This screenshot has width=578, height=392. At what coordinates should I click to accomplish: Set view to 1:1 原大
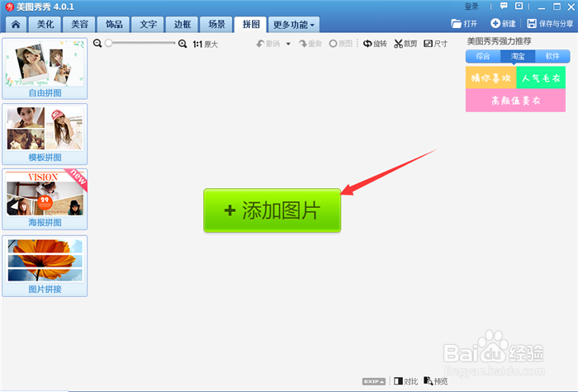pyautogui.click(x=206, y=45)
